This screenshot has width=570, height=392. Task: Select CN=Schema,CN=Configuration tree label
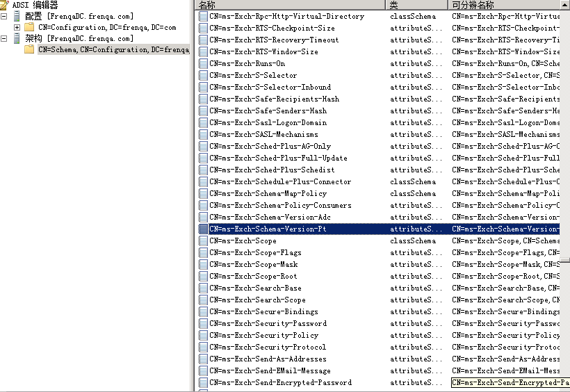(114, 49)
